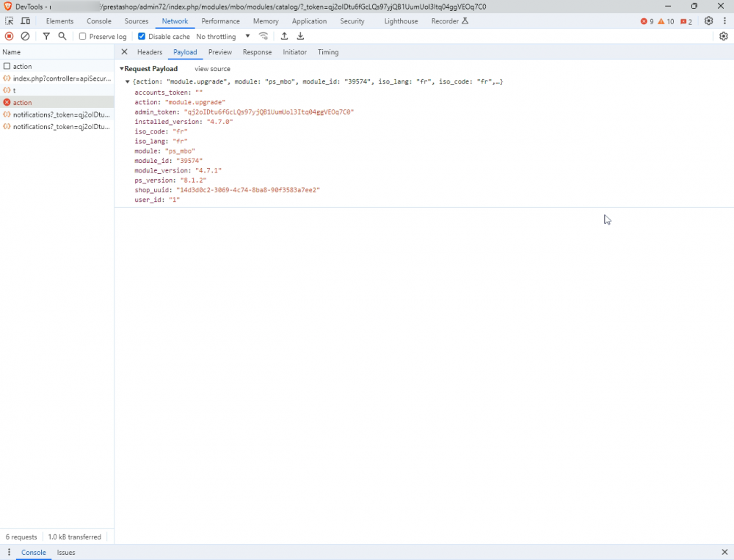Disable the Disable cache checkbox

[x=141, y=36]
